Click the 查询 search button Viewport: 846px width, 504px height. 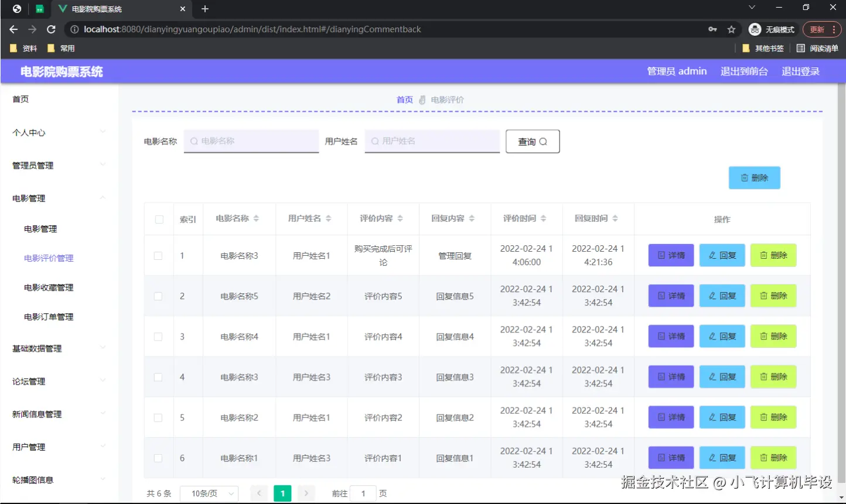[533, 142]
